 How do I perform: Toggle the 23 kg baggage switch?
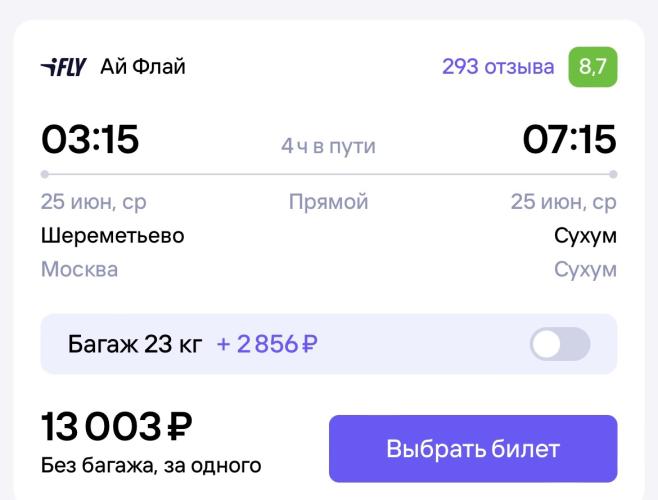click(560, 344)
